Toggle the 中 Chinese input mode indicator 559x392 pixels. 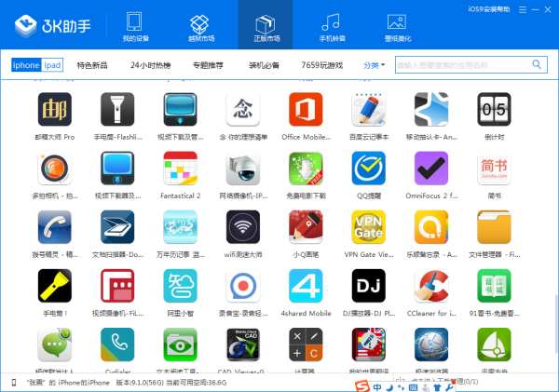377,387
